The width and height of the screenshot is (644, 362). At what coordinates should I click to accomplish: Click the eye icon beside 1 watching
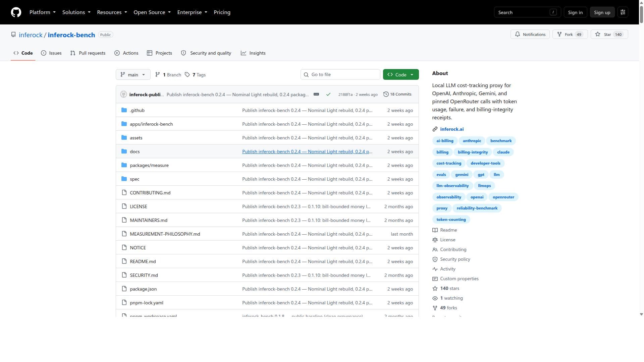pos(435,298)
